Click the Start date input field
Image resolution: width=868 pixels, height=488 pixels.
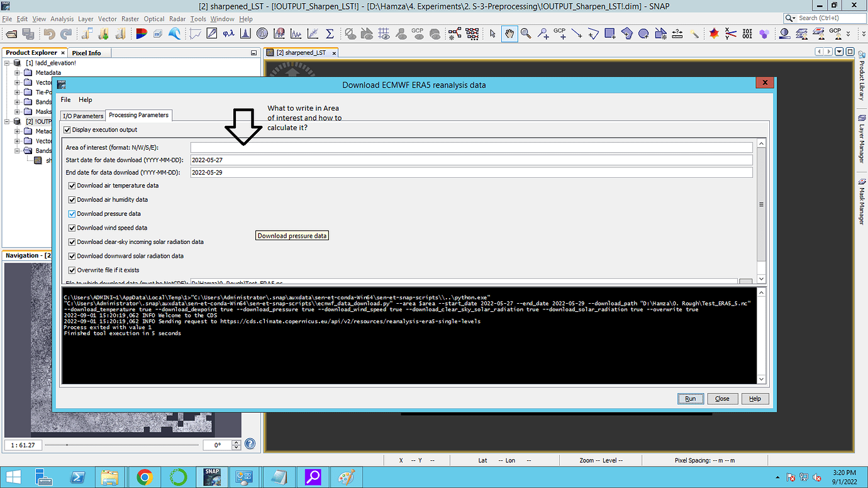(471, 160)
